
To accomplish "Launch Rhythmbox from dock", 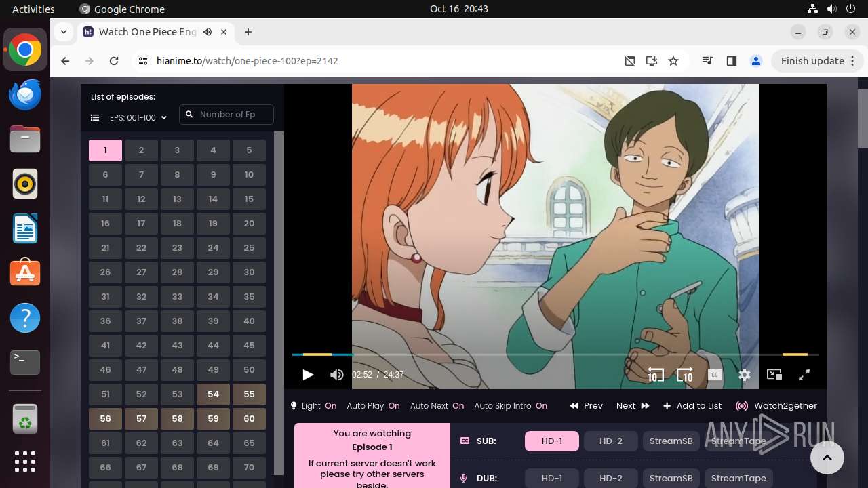I will pyautogui.click(x=25, y=184).
